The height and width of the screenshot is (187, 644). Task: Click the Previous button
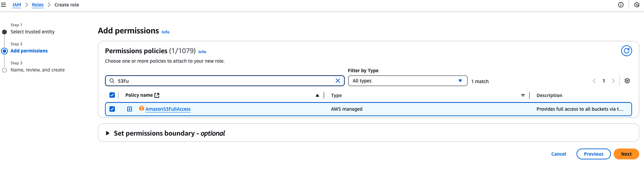click(594, 154)
